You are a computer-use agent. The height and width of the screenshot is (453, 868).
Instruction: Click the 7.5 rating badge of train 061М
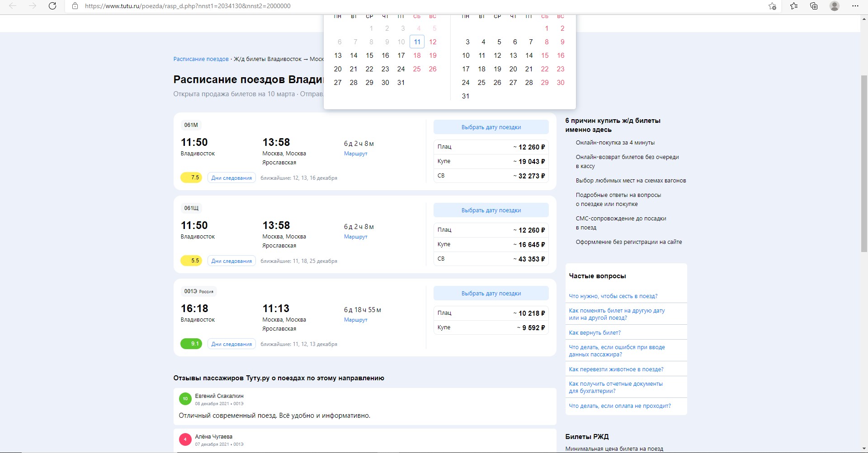click(x=191, y=177)
